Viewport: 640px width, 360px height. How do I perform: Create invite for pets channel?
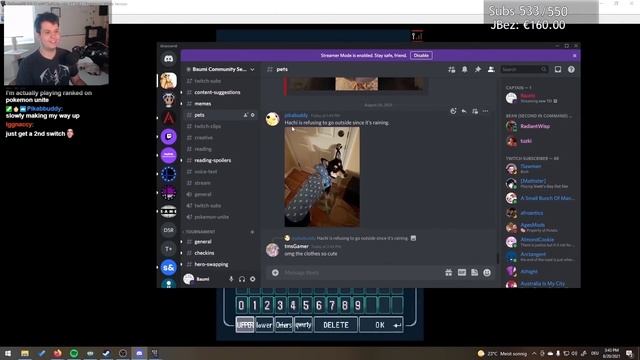point(246,115)
